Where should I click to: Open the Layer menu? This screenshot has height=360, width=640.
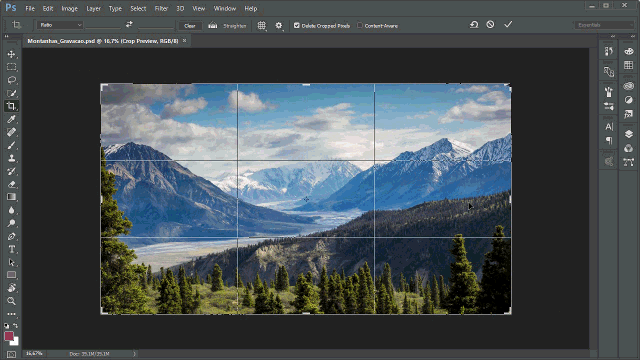(x=93, y=8)
